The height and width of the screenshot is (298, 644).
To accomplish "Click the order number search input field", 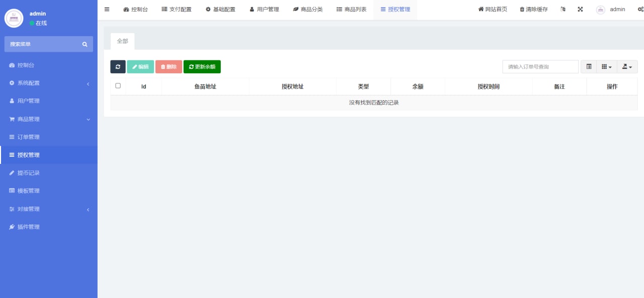I will point(540,66).
